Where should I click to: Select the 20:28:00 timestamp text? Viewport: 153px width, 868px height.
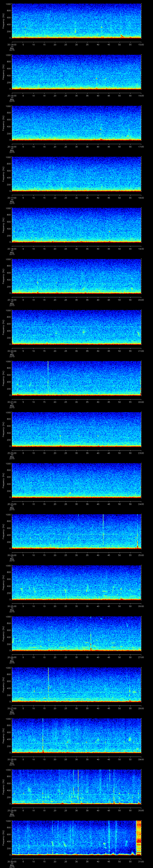pos(12,760)
